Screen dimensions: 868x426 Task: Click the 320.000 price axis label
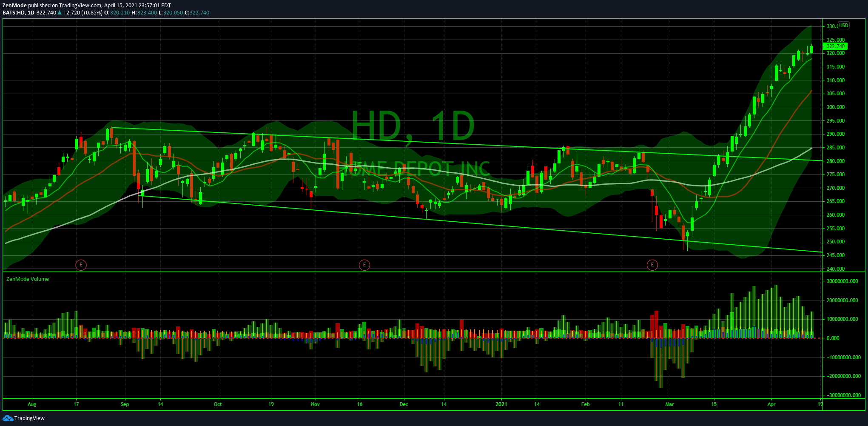[836, 54]
